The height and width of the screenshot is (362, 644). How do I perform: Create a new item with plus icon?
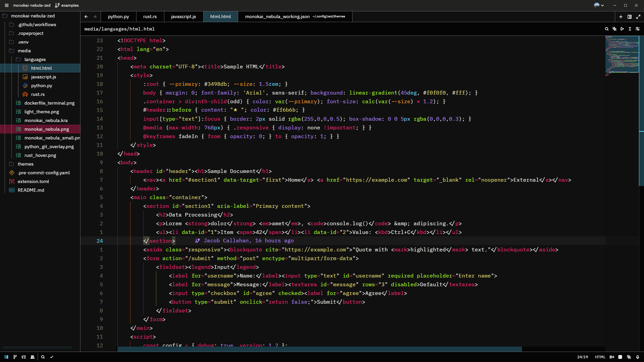(621, 17)
